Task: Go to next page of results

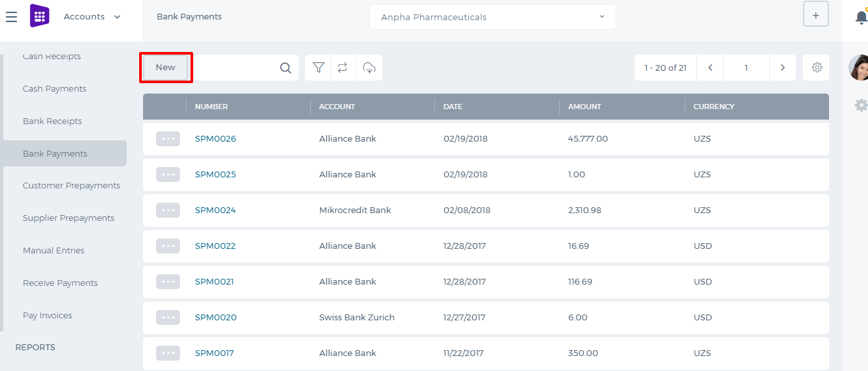Action: pyautogui.click(x=783, y=68)
